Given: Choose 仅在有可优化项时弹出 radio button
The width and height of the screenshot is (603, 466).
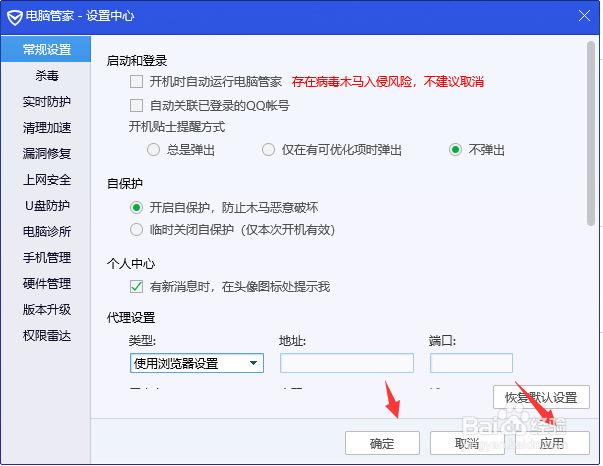Looking at the screenshot, I should point(268,150).
